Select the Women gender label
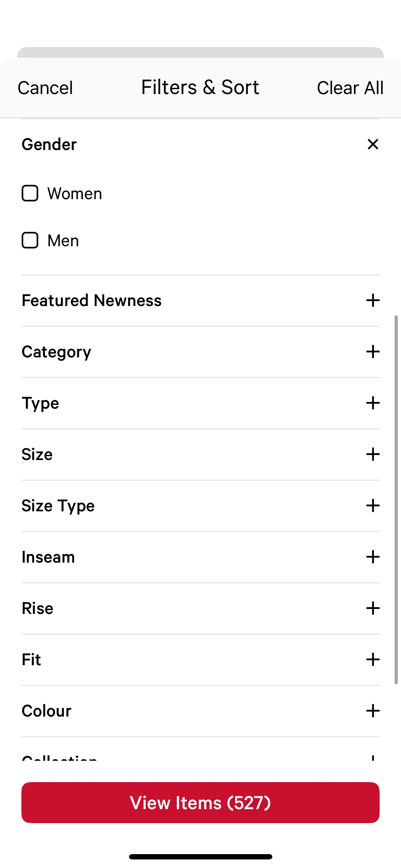The image size is (401, 868). click(75, 194)
